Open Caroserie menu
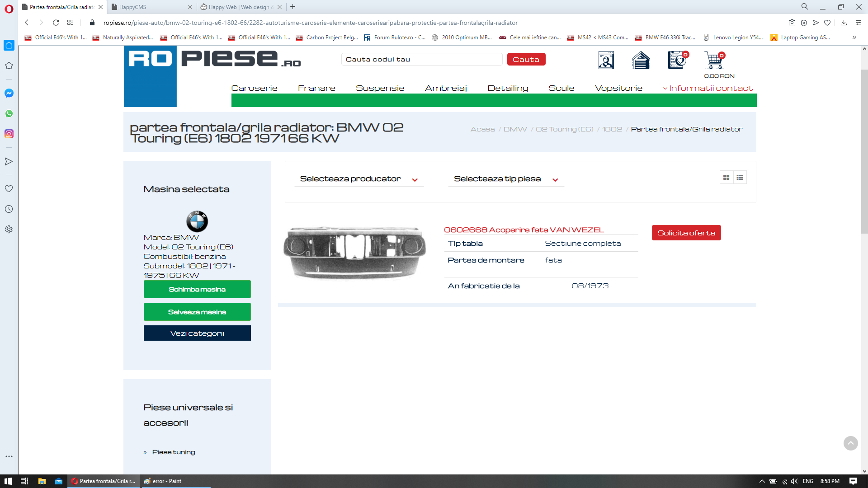 pos(254,88)
